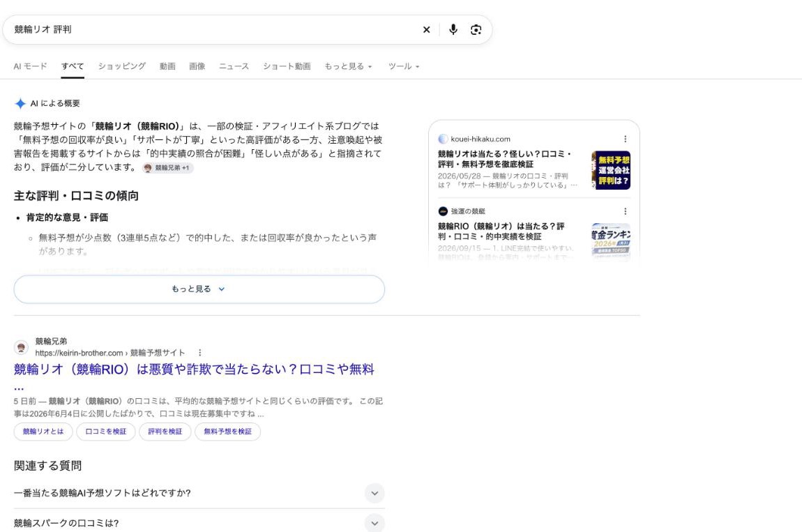The height and width of the screenshot is (532, 802).
Task: Open the ショッピング tab
Action: click(x=122, y=66)
